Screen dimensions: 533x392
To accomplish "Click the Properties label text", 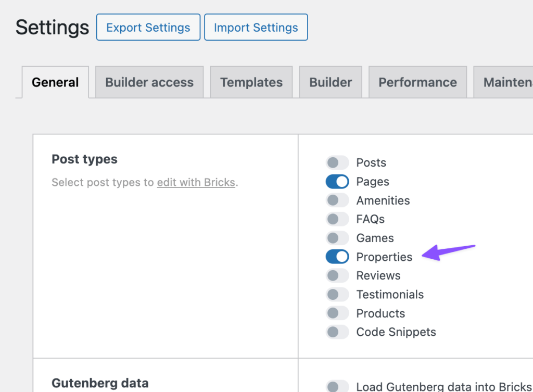I will [x=384, y=257].
